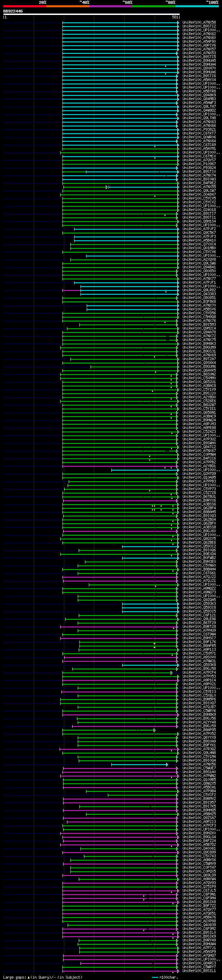Select the UniRef100_C6TMC0 label
Image resolution: width=222 pixels, height=980 pixels.
[199, 156]
